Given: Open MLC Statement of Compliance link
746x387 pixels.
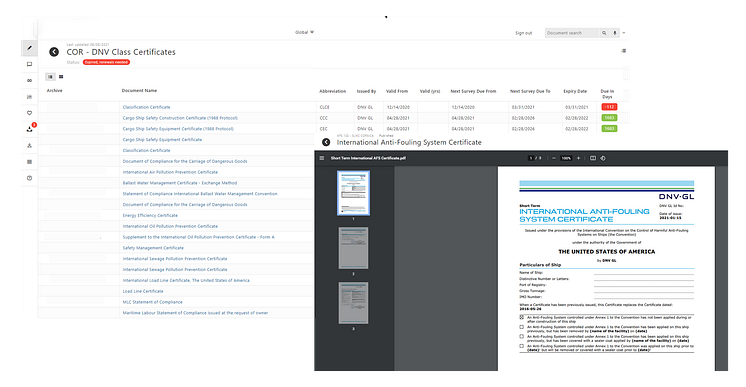Looking at the screenshot, I should coord(153,302).
